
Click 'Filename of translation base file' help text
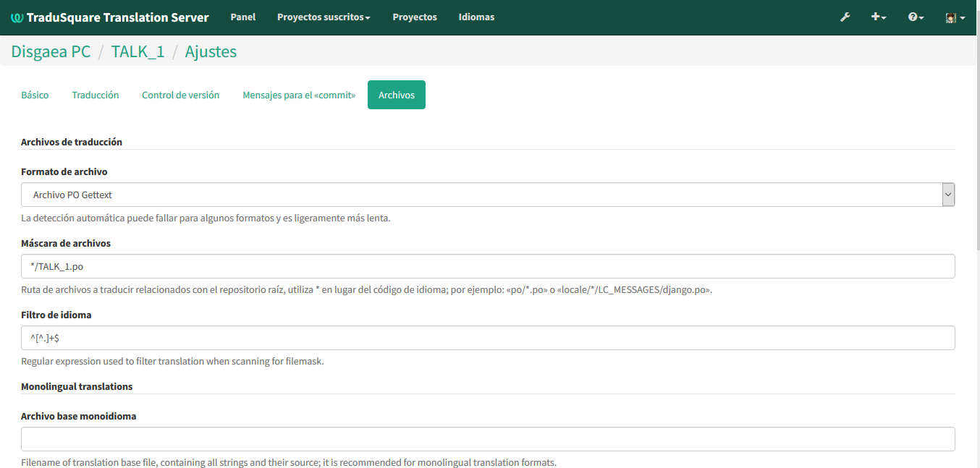point(289,462)
